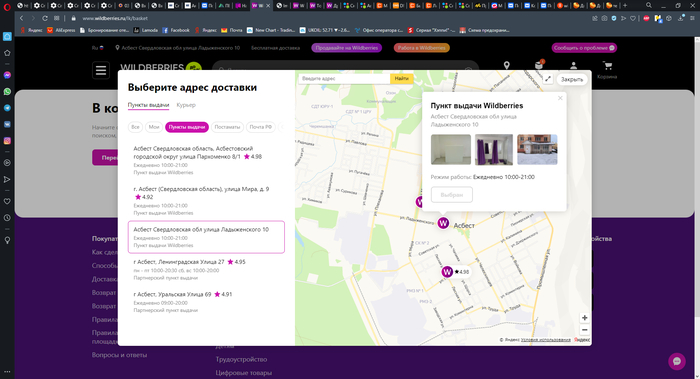The width and height of the screenshot is (700, 379).
Task: Select the Все filter chip
Action: pyautogui.click(x=135, y=127)
